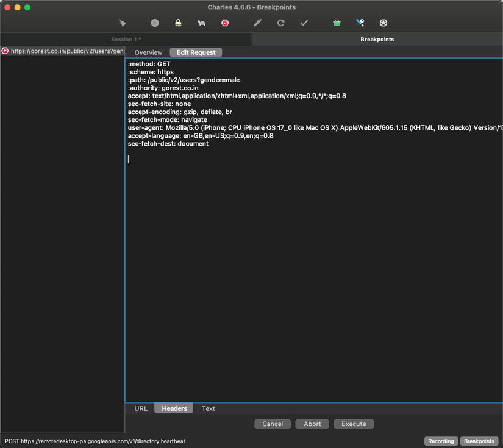This screenshot has height=448, width=503.
Task: Open Tools with the green basket icon
Action: click(336, 23)
